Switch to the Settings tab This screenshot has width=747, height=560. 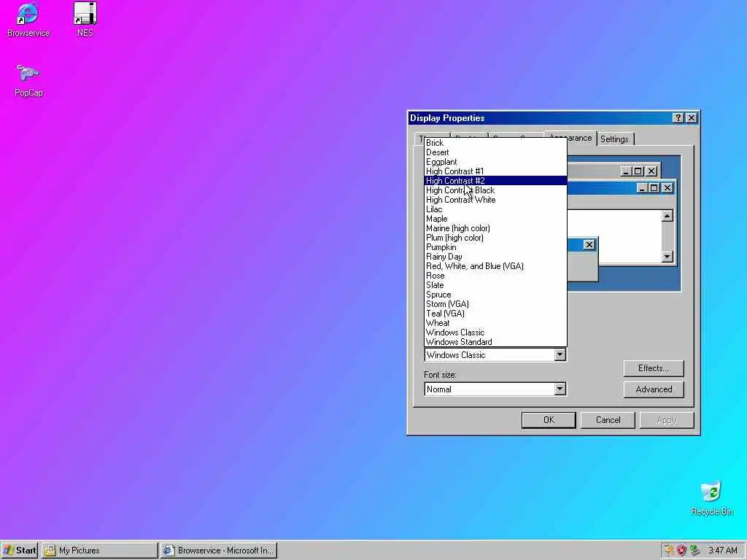614,139
